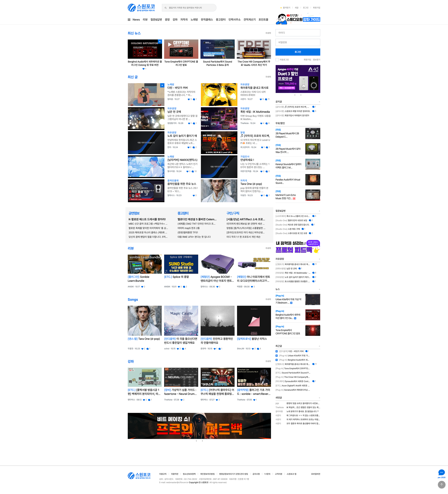Click the scroll-to-top arrow button
This screenshot has width=448, height=494.
441,485
